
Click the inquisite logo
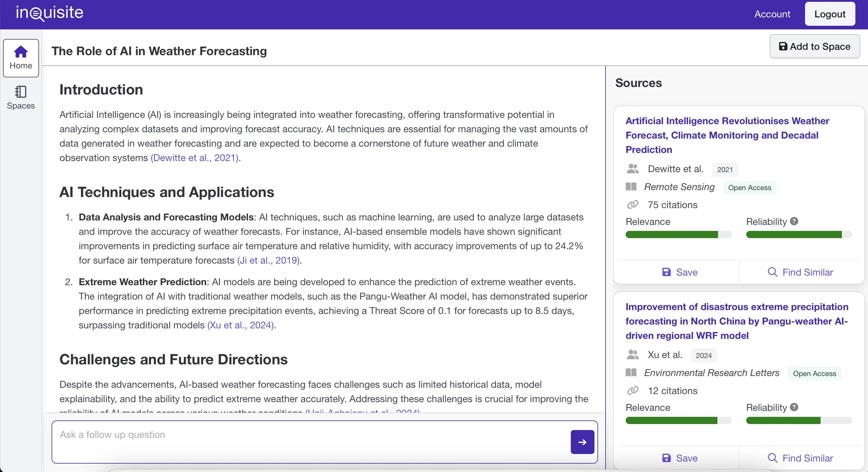[x=49, y=13]
